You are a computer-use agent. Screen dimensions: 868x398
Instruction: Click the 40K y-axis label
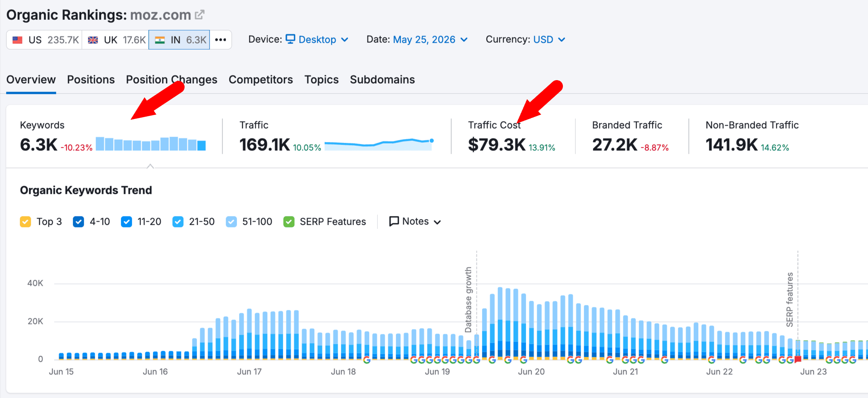(35, 283)
